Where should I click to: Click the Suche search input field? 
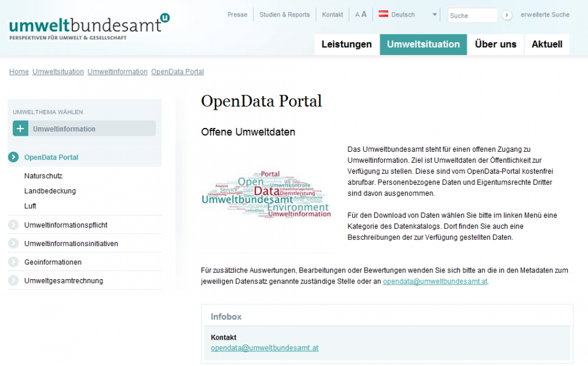click(472, 15)
